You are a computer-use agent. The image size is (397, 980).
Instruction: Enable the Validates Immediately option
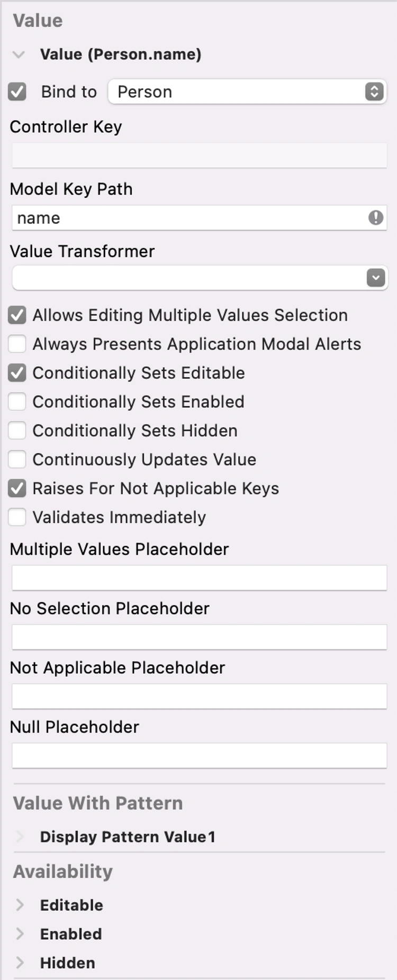pyautogui.click(x=17, y=517)
